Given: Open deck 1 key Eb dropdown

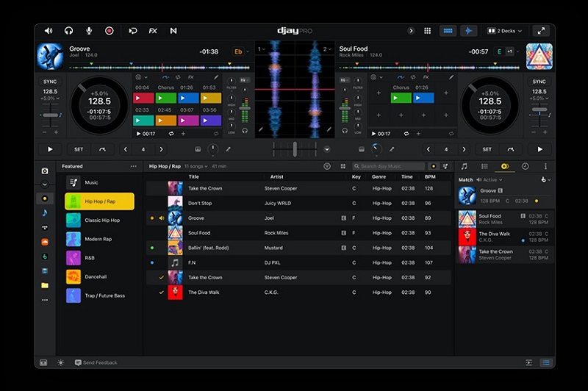Looking at the screenshot, I should 241,51.
